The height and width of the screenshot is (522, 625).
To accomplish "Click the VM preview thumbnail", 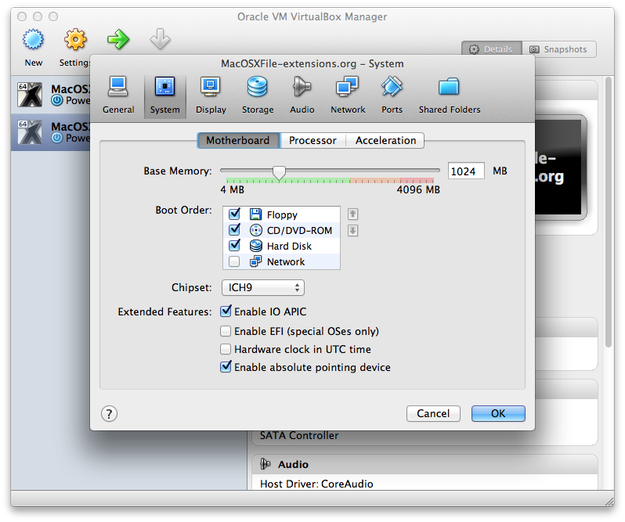I will coord(560,167).
